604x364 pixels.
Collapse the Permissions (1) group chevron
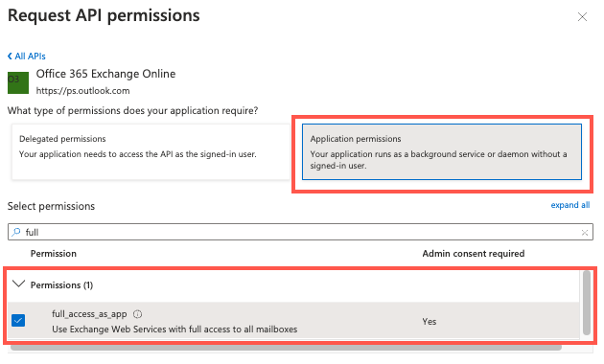point(18,284)
